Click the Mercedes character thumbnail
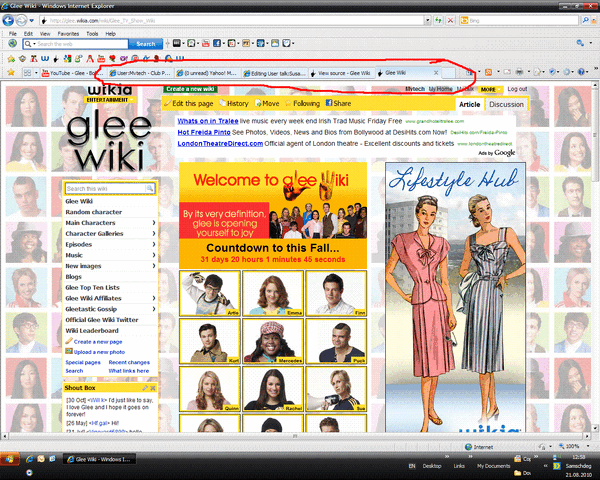Viewport: 600px width, 480px height. click(273, 341)
